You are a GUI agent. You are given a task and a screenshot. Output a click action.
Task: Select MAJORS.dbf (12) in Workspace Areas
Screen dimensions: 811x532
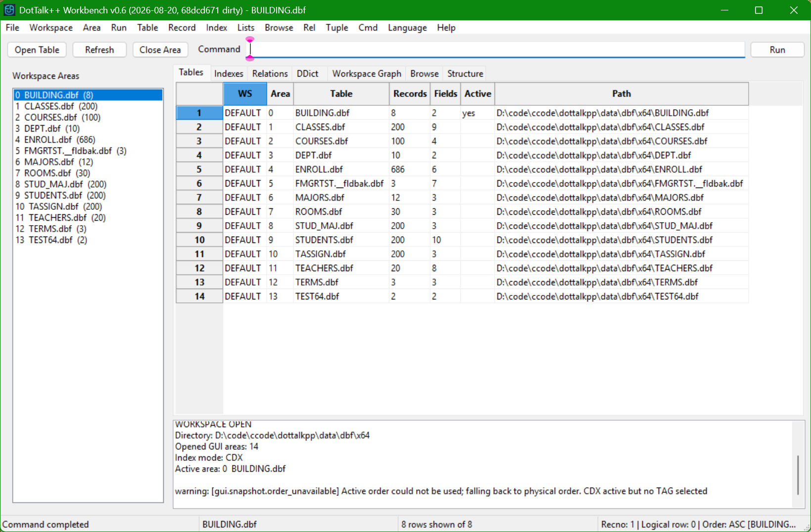point(88,162)
